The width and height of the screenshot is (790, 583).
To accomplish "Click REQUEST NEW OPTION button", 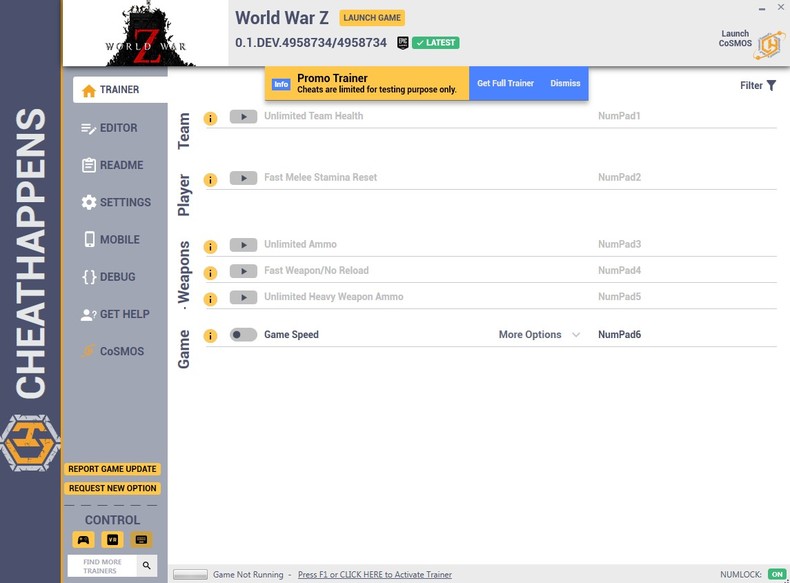I will [112, 488].
